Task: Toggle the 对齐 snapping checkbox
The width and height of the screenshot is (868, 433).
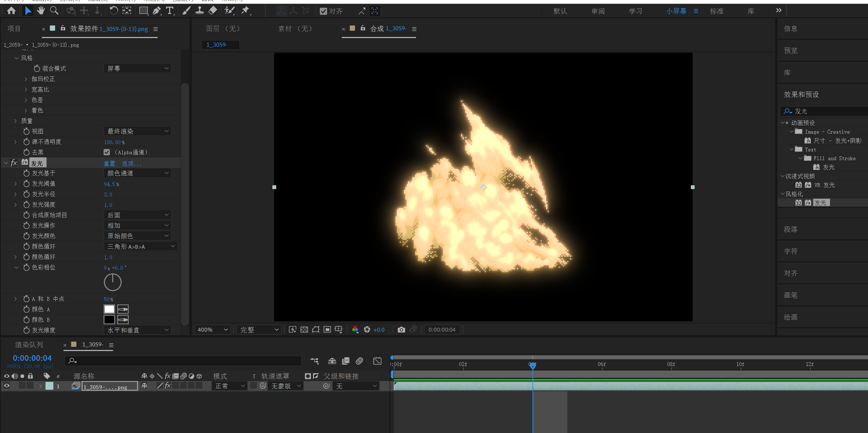Action: 324,12
